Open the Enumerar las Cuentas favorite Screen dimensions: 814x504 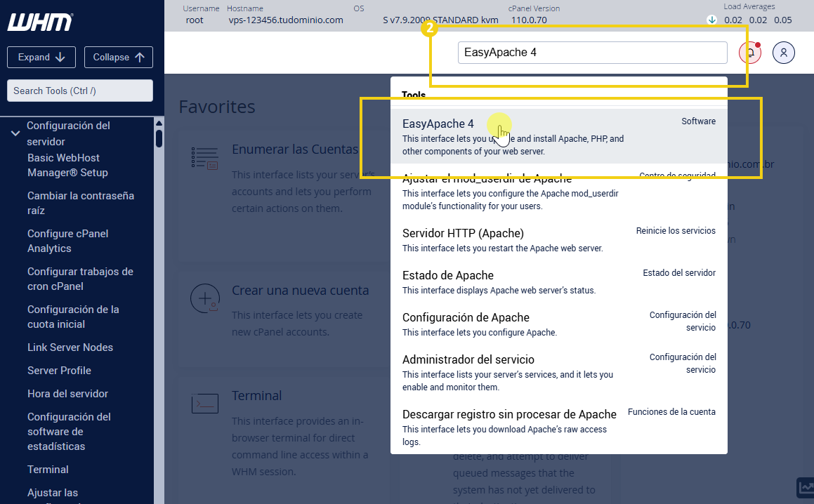click(295, 150)
